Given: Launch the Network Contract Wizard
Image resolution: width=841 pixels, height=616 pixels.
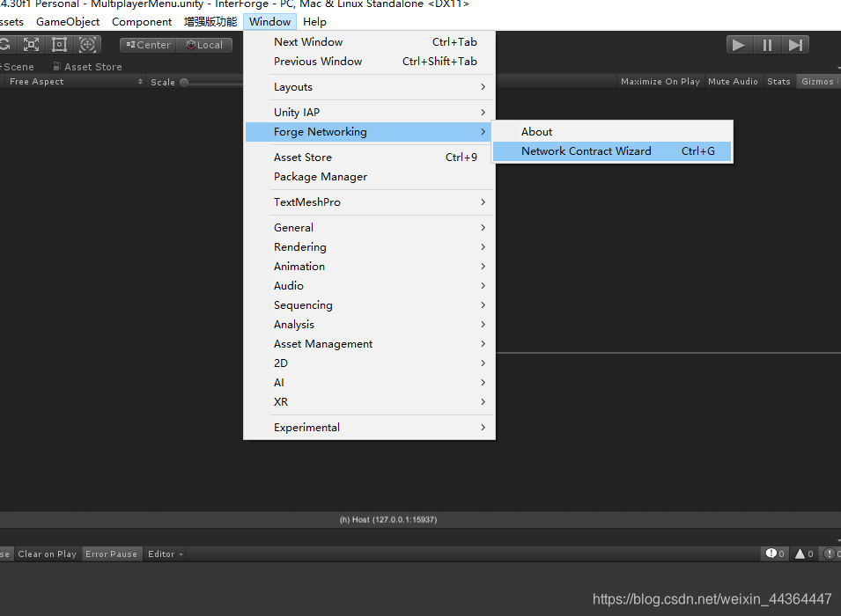Looking at the screenshot, I should [x=612, y=151].
